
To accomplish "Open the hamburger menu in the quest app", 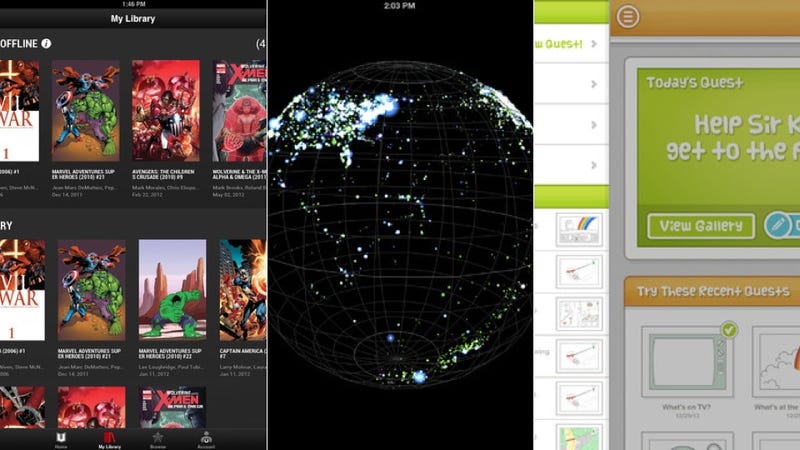I will pyautogui.click(x=628, y=17).
